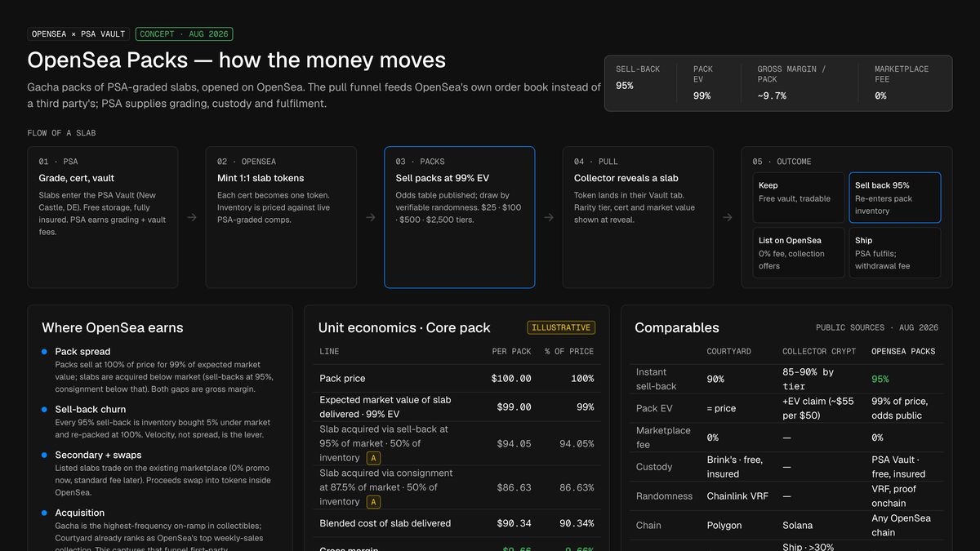
Task: Click the Custody row label in Comparables
Action: 654,467
